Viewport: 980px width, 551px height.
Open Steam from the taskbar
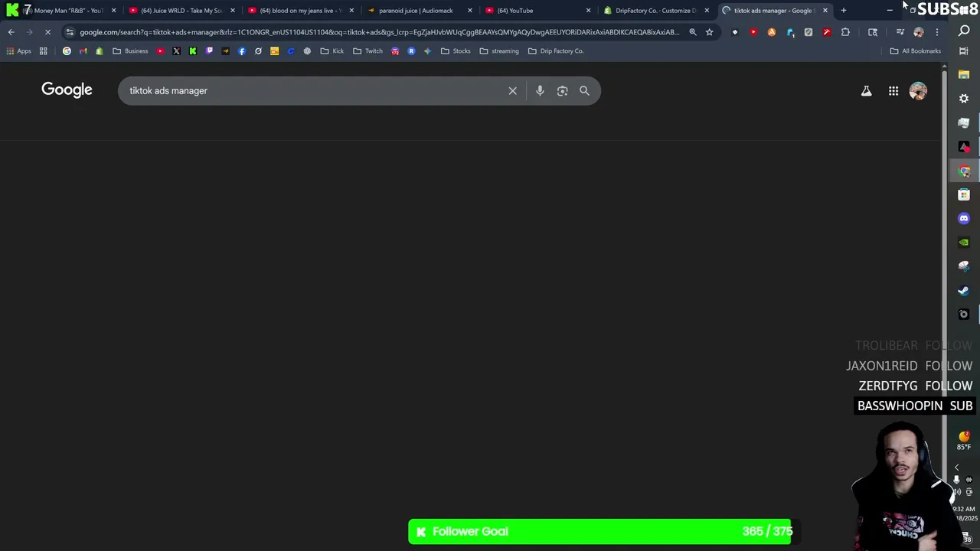tap(964, 290)
